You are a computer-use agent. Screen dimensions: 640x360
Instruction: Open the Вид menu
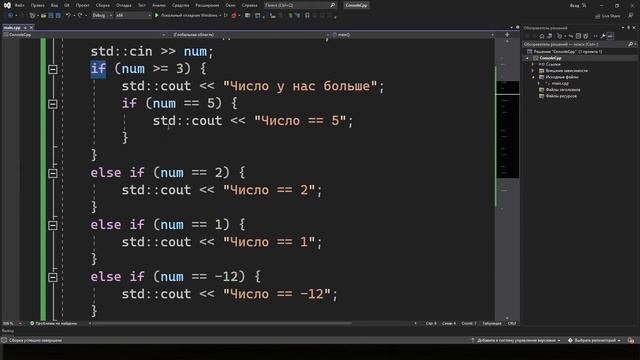[x=54, y=5]
